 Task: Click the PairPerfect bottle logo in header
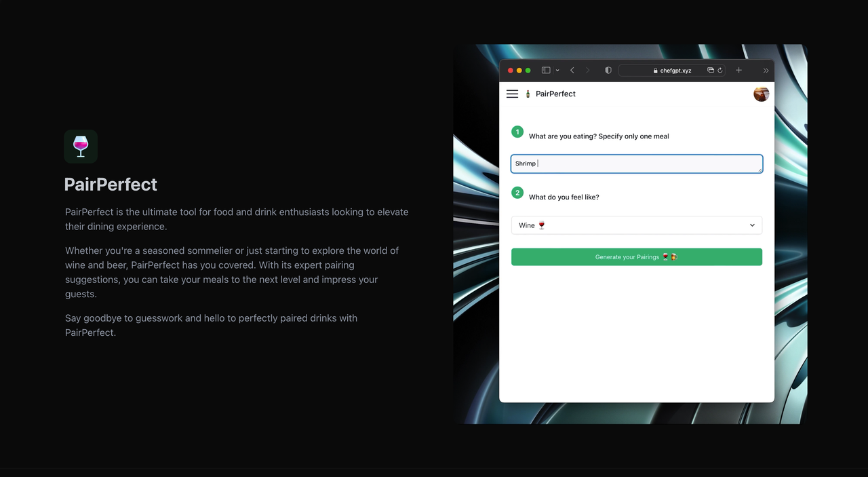click(528, 94)
